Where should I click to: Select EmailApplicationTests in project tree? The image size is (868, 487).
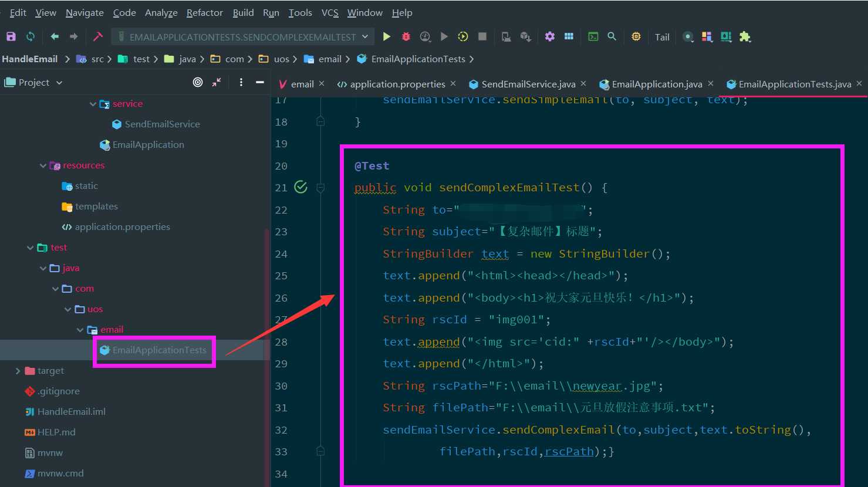tap(159, 350)
